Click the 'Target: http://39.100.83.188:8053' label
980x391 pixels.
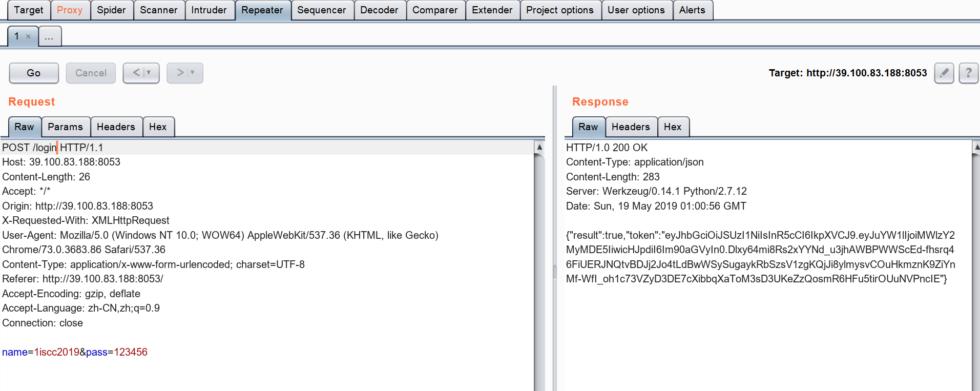tap(848, 73)
